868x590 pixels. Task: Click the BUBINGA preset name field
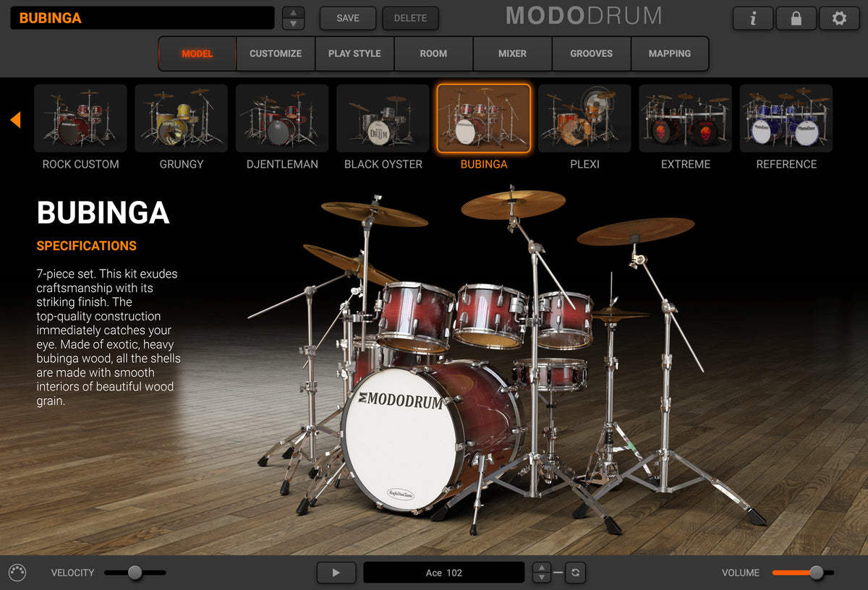coord(142,18)
